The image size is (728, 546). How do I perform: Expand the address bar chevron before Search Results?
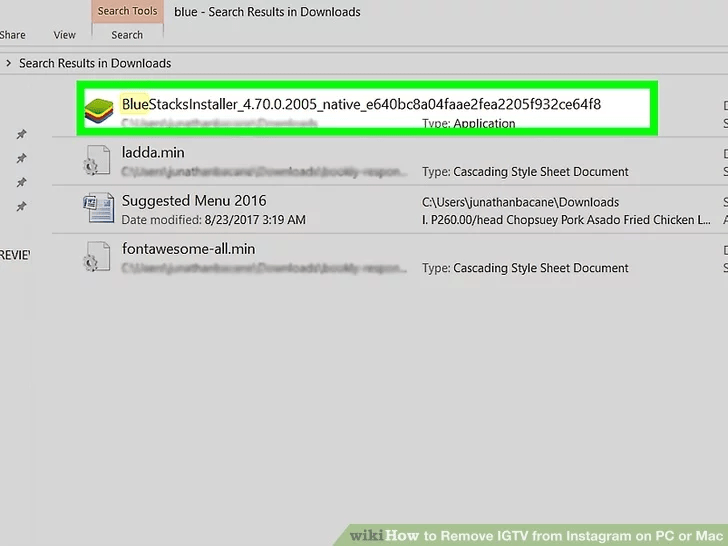(8, 63)
